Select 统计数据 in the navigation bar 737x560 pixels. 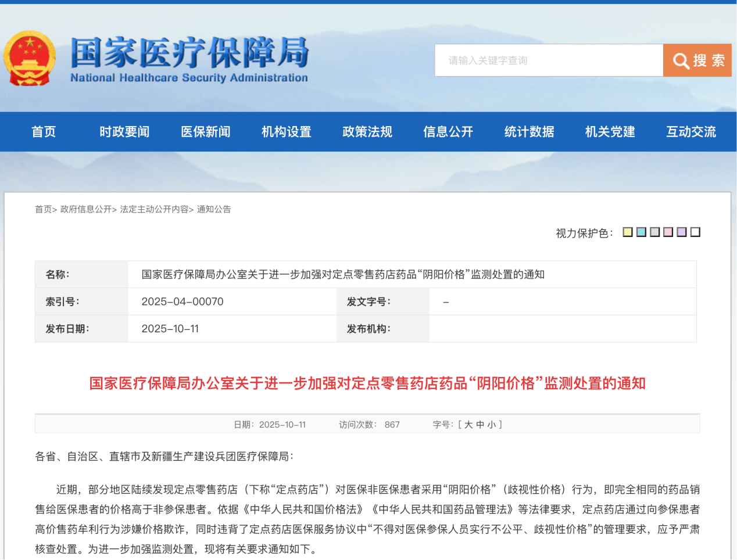pos(529,132)
